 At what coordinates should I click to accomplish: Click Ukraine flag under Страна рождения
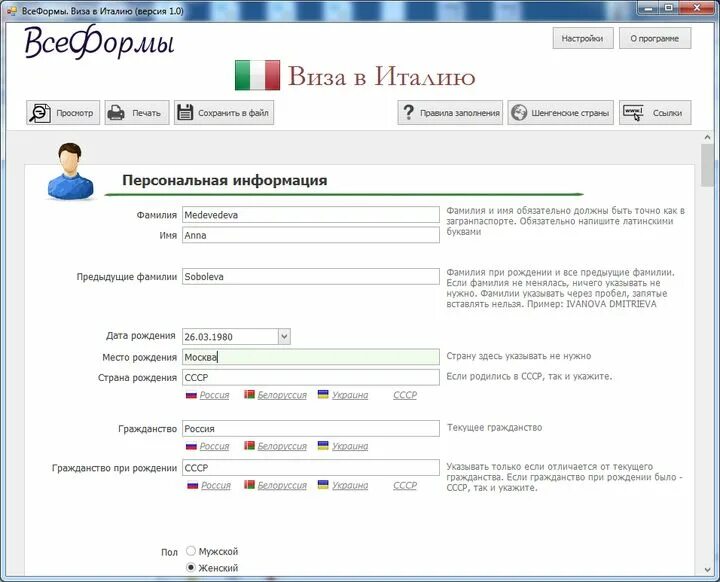(x=323, y=395)
